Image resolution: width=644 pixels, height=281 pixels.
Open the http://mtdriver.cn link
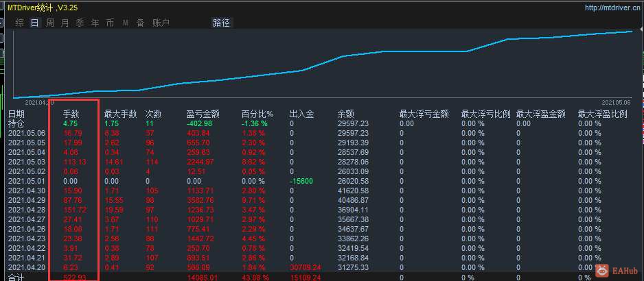pos(611,8)
